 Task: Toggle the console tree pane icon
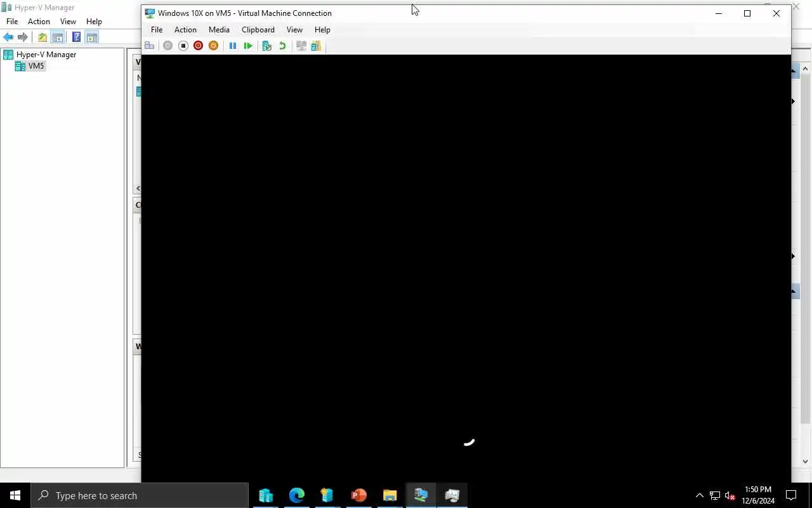pyautogui.click(x=57, y=37)
